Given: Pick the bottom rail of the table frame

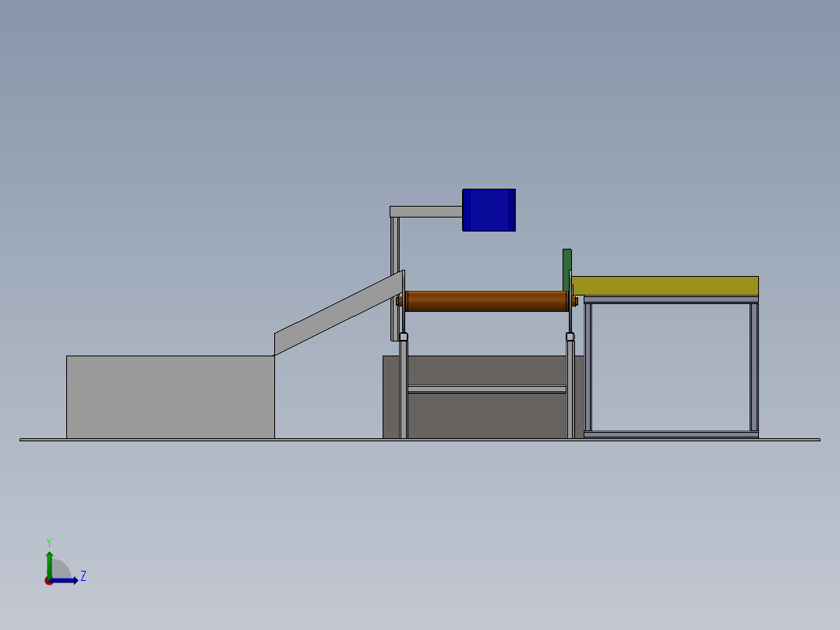Looking at the screenshot, I should (671, 434).
